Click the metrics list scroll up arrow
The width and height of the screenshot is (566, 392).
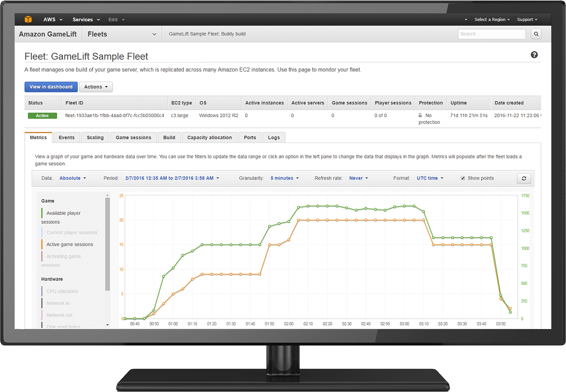107,195
